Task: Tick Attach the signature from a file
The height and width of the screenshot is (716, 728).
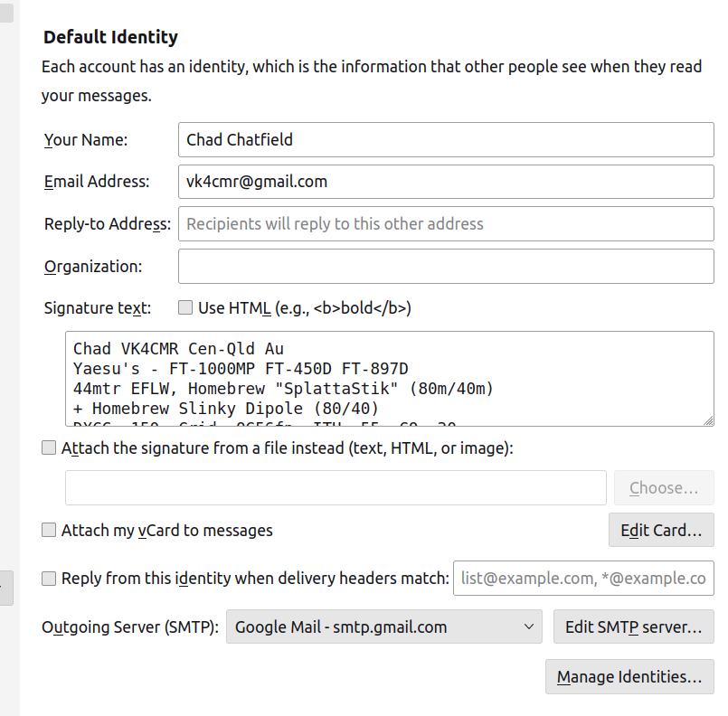Action: [49, 447]
